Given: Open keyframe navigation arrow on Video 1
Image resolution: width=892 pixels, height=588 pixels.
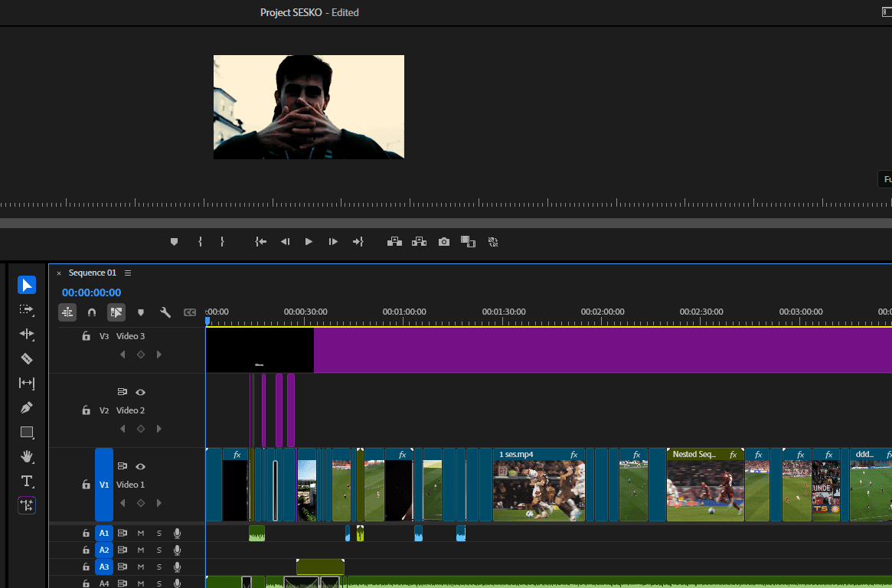Looking at the screenshot, I should click(x=158, y=504).
